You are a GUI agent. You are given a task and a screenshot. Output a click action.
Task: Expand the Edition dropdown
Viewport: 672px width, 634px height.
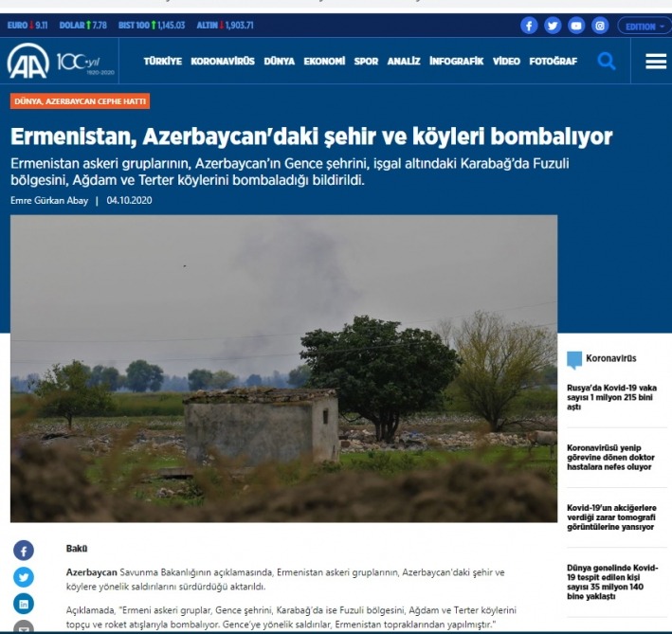tap(645, 26)
